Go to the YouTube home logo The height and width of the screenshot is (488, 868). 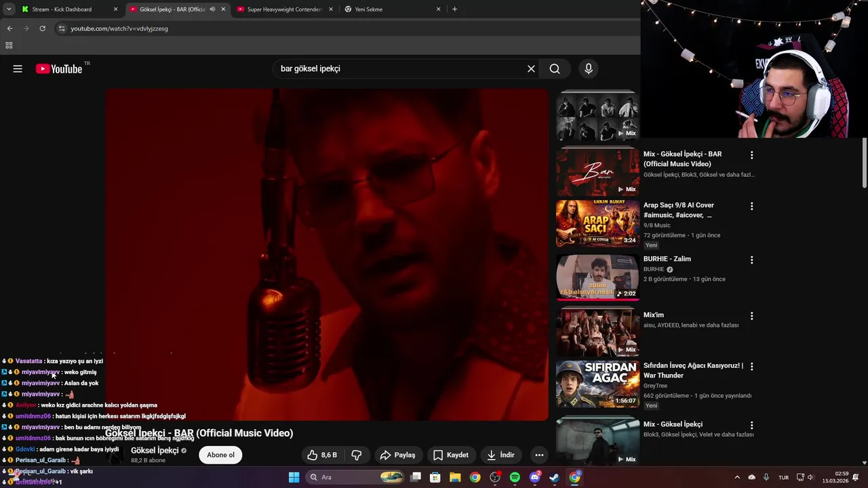tap(58, 68)
